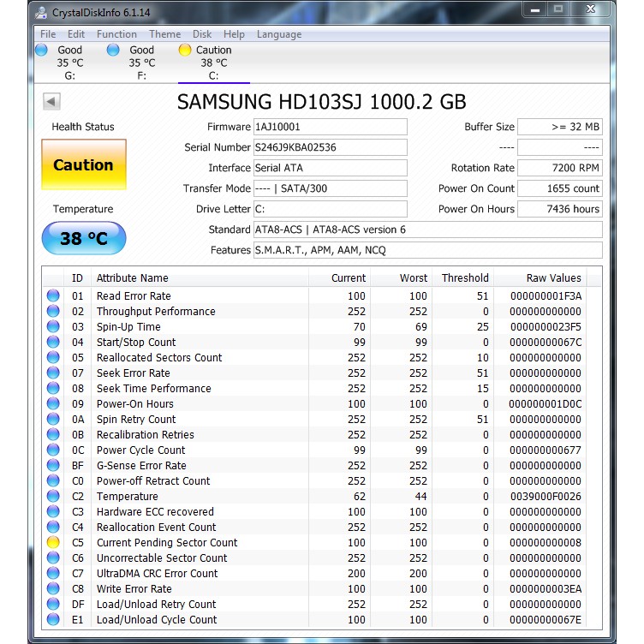
Task: Click the Power On Hours value field
Action: click(560, 209)
